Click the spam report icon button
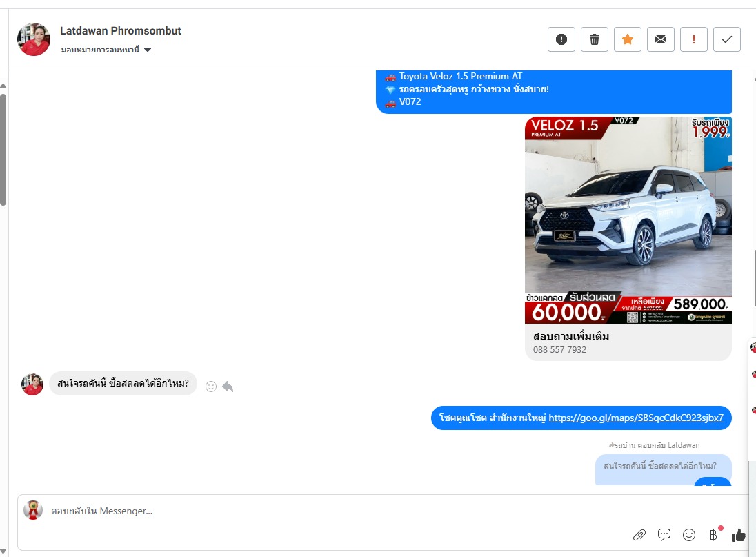The height and width of the screenshot is (557, 756). (561, 39)
